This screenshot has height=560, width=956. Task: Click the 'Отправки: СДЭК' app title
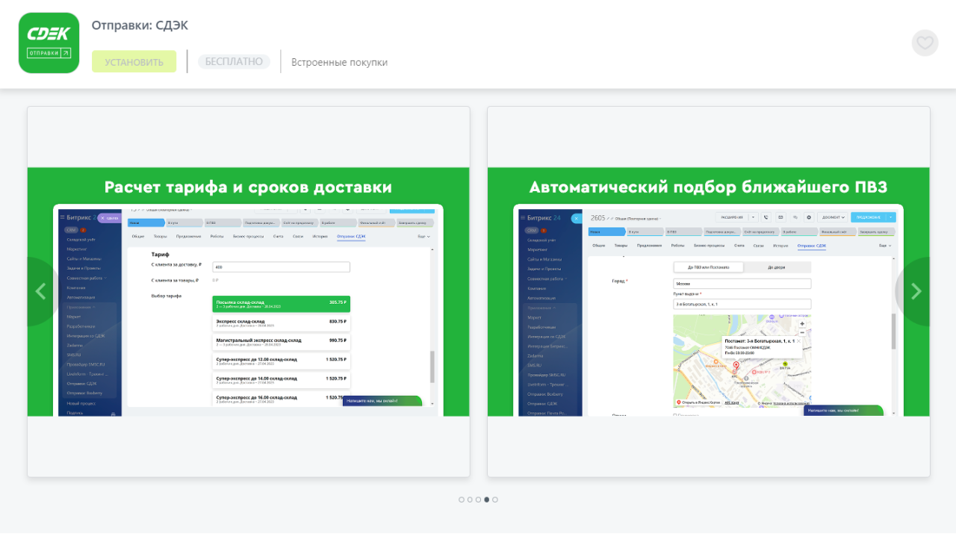click(140, 25)
